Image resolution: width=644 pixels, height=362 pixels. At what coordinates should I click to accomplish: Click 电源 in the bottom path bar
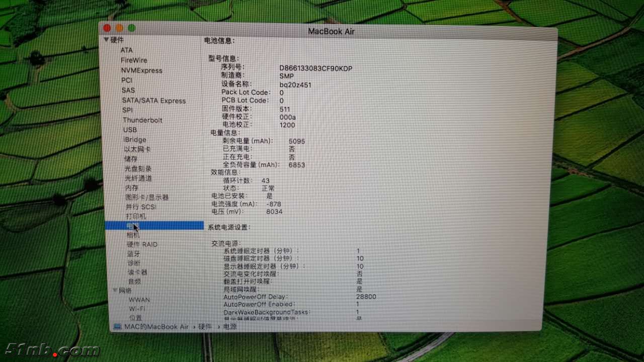click(x=230, y=327)
